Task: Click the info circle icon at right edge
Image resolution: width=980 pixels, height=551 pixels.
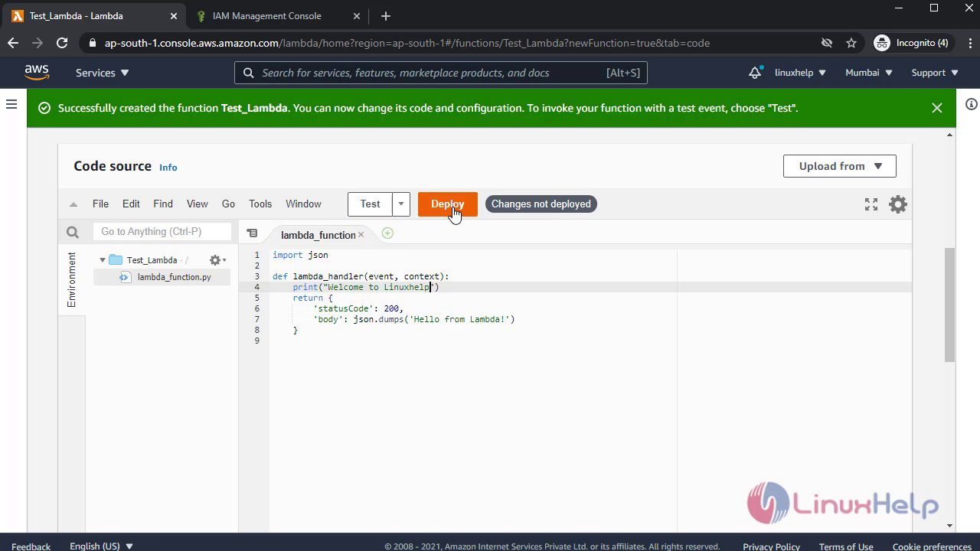Action: coord(971,104)
